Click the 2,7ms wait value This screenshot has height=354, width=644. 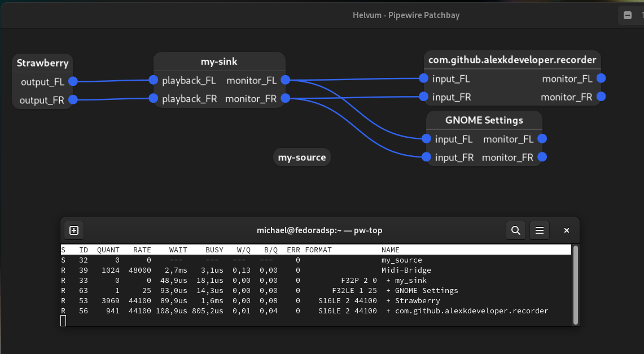click(x=176, y=270)
